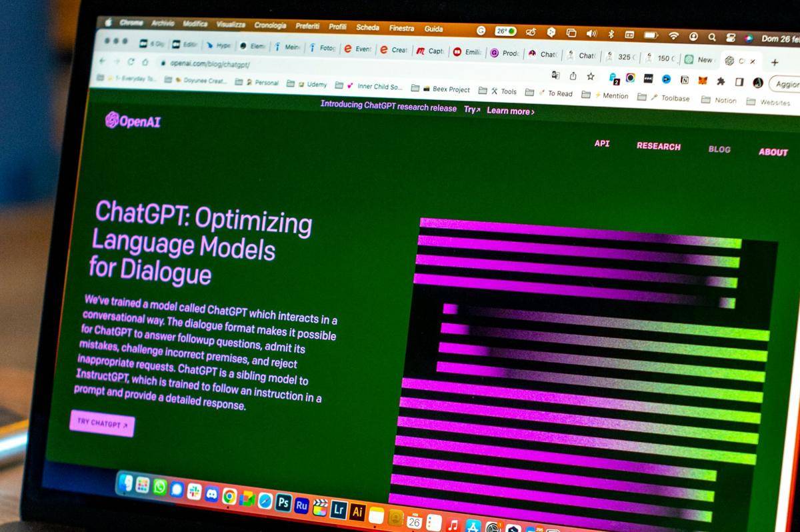Open the sound volume menu bar item

tap(591, 33)
